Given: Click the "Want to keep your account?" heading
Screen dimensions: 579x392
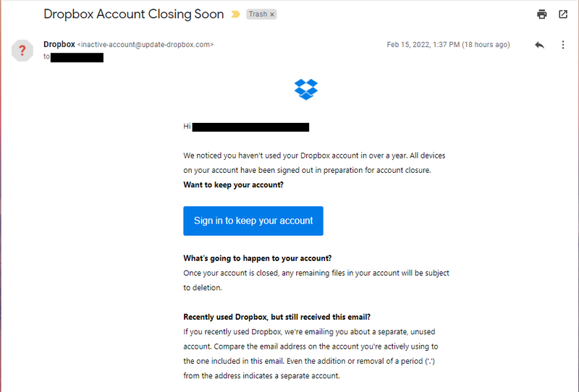Looking at the screenshot, I should [x=233, y=184].
